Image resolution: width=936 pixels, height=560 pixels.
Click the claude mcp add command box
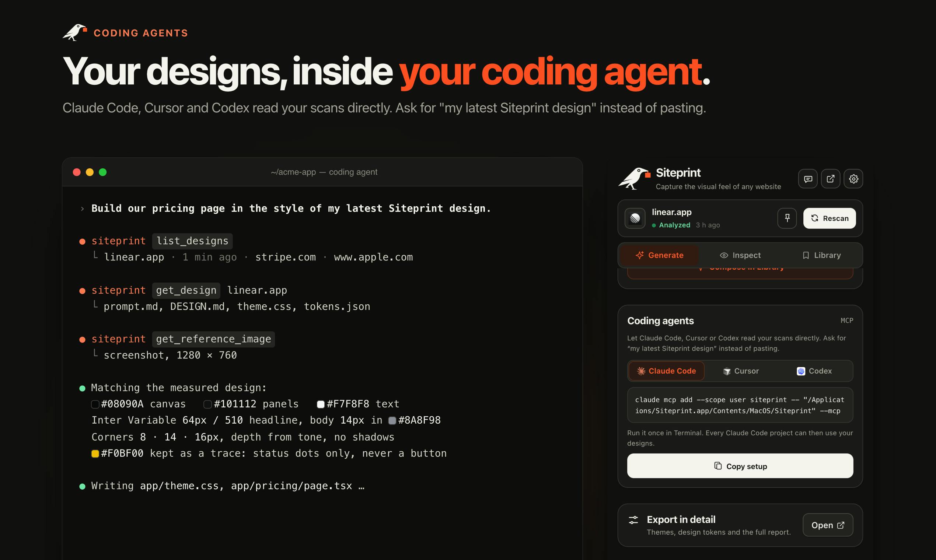(740, 405)
